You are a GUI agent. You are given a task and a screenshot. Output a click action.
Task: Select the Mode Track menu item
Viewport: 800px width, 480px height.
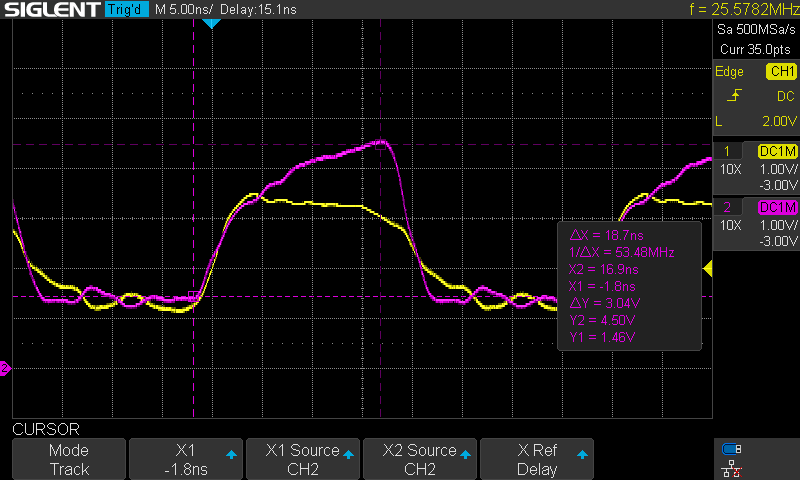[x=69, y=459]
